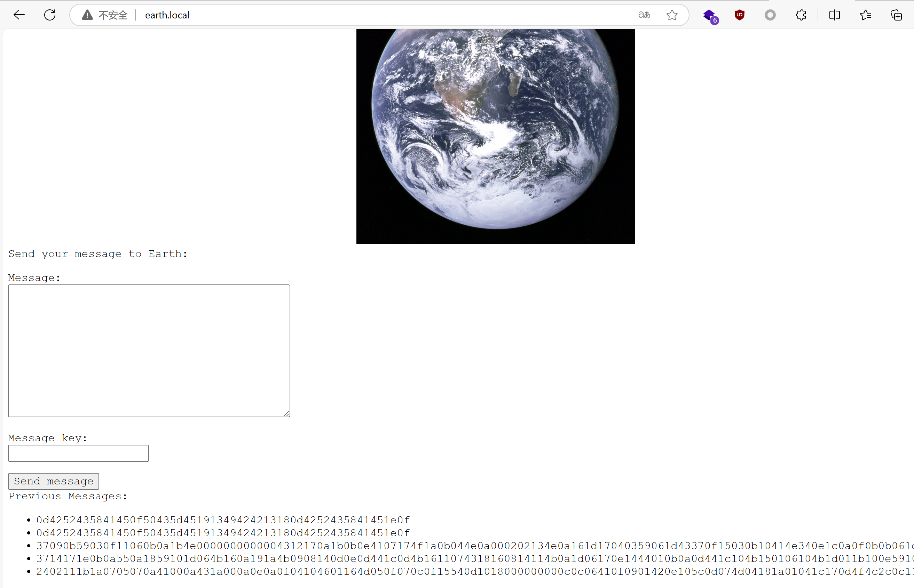
Task: Click the gray circle extension icon
Action: point(770,15)
